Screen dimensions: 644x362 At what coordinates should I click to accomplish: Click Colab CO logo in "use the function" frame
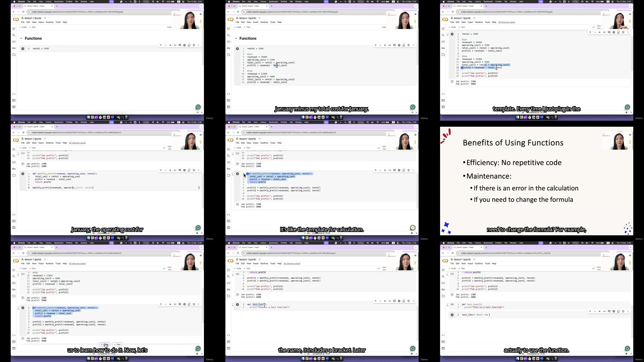pos(445,261)
